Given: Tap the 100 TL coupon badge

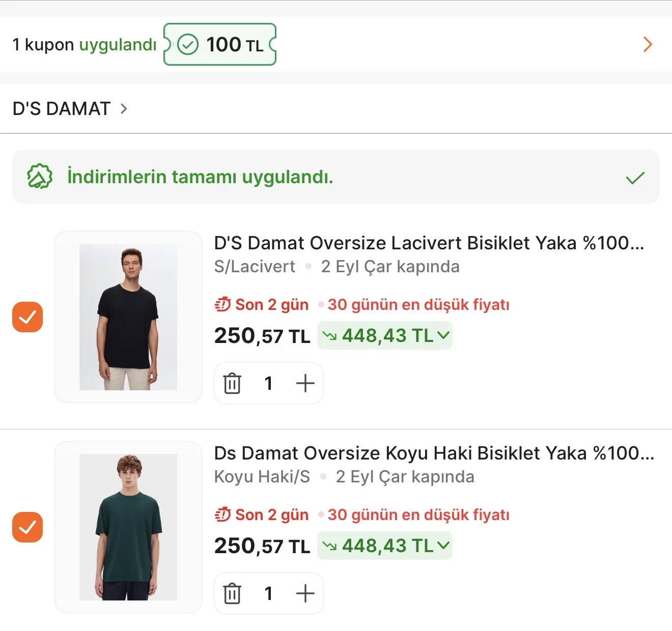Looking at the screenshot, I should [x=220, y=44].
